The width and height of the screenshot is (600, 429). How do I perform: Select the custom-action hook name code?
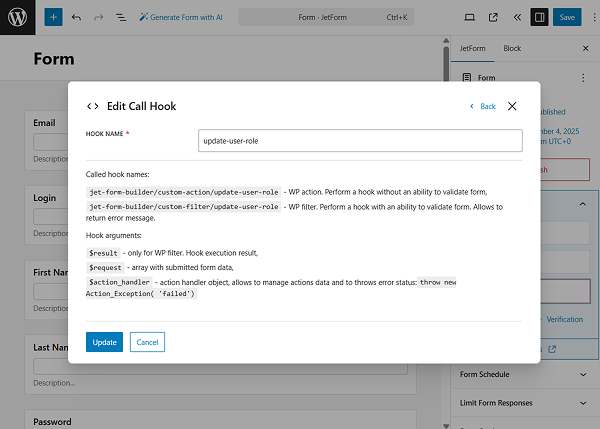[184, 192]
